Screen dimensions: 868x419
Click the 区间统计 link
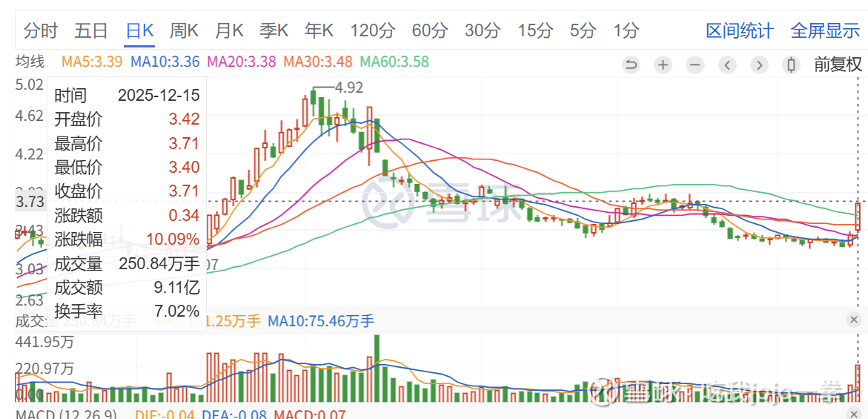click(739, 31)
